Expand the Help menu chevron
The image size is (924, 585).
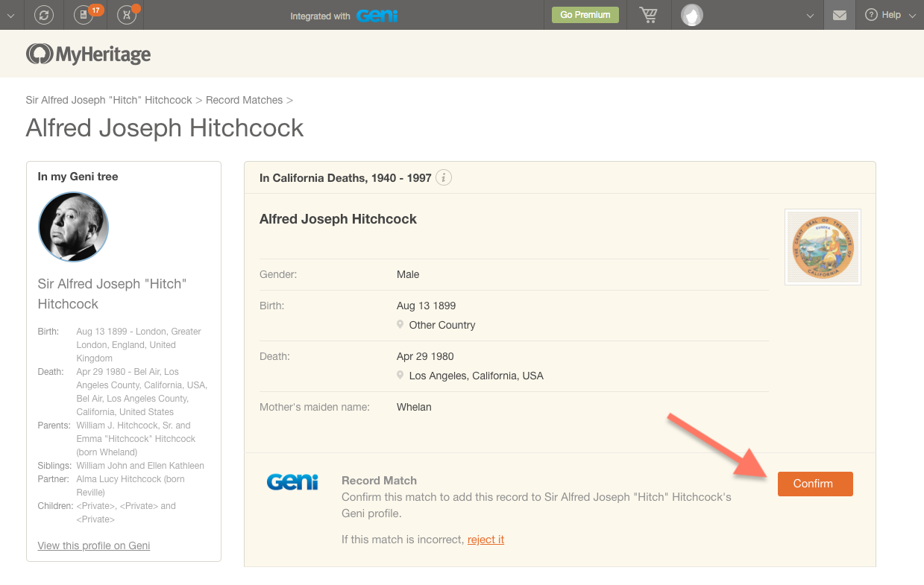[x=913, y=15]
